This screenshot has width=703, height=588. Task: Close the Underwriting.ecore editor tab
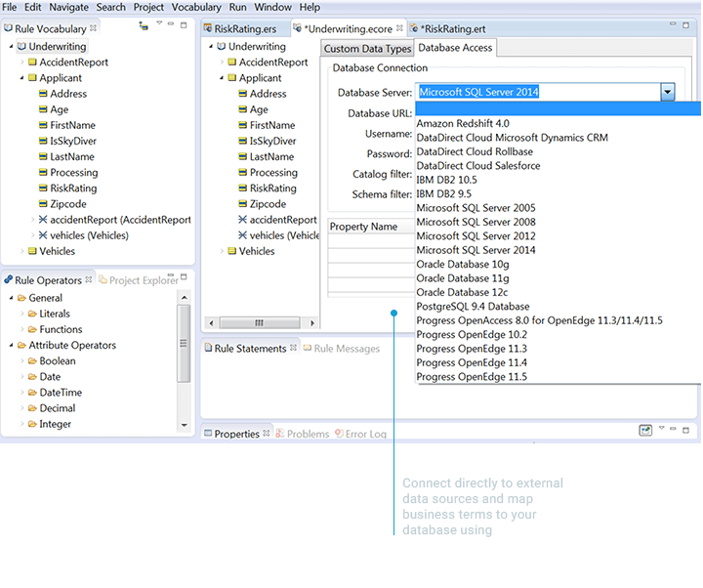click(x=399, y=27)
